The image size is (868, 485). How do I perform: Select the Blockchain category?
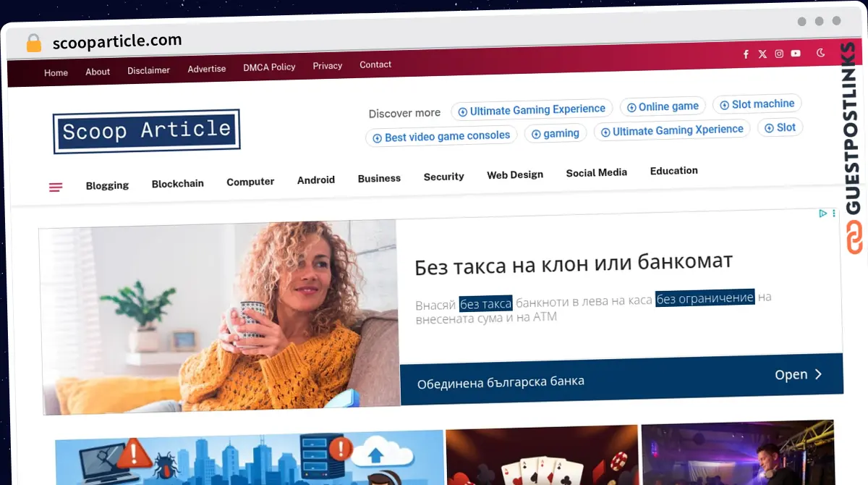(x=177, y=184)
